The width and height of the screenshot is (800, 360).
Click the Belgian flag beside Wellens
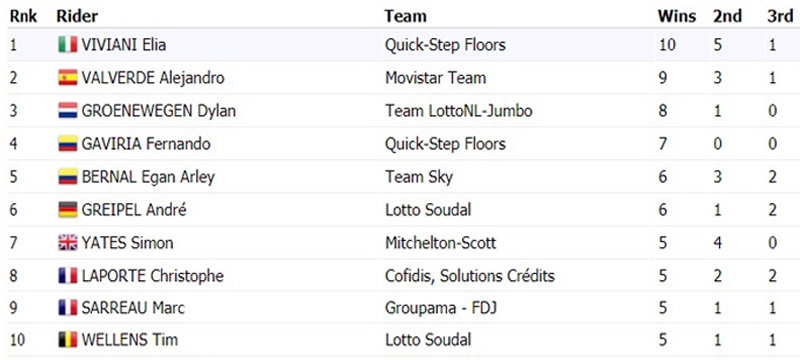[67, 340]
